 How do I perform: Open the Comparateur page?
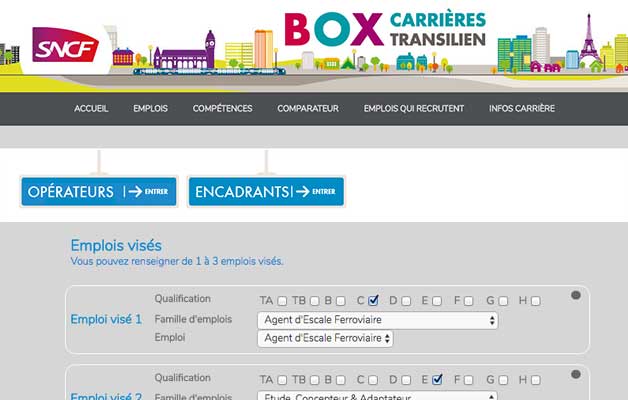(308, 109)
